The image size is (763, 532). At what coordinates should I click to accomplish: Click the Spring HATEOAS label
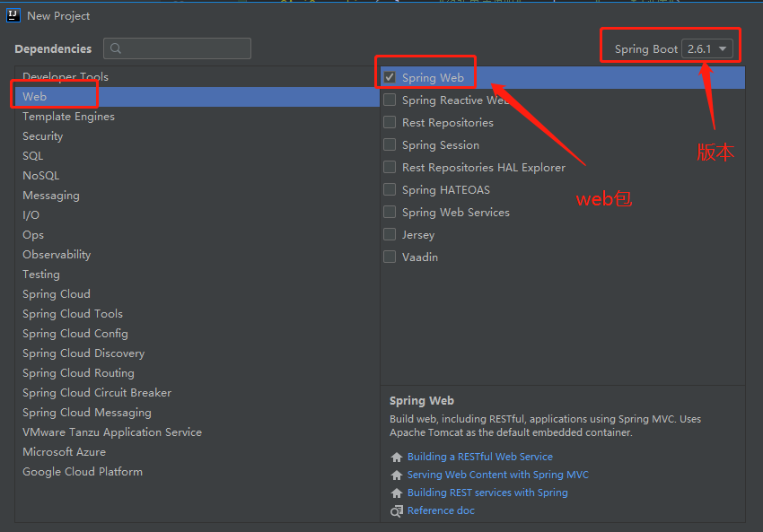pos(446,189)
